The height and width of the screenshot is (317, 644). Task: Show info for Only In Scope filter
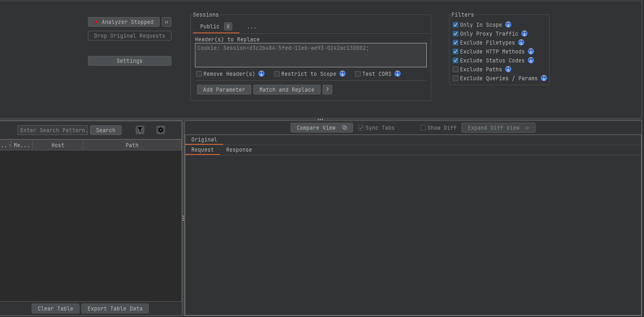point(508,25)
